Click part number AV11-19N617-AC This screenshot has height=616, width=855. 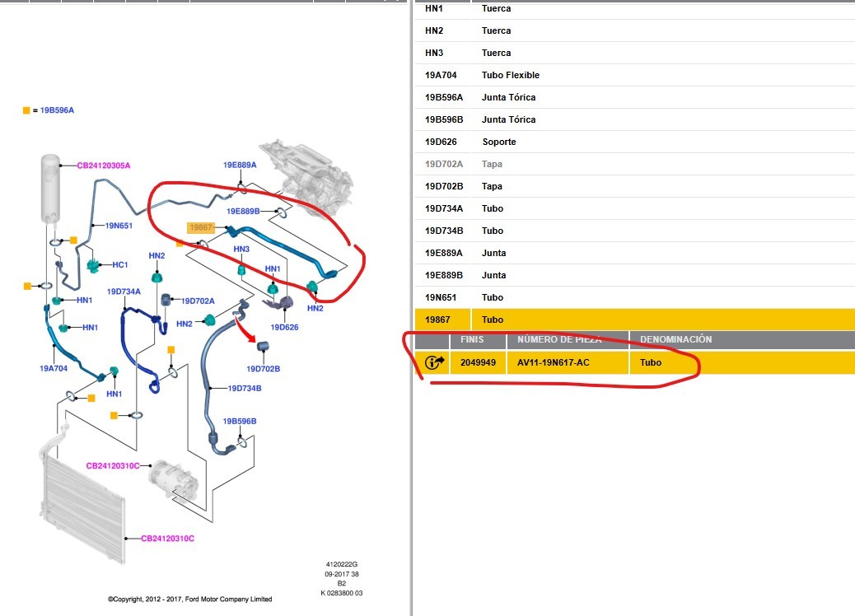[548, 362]
